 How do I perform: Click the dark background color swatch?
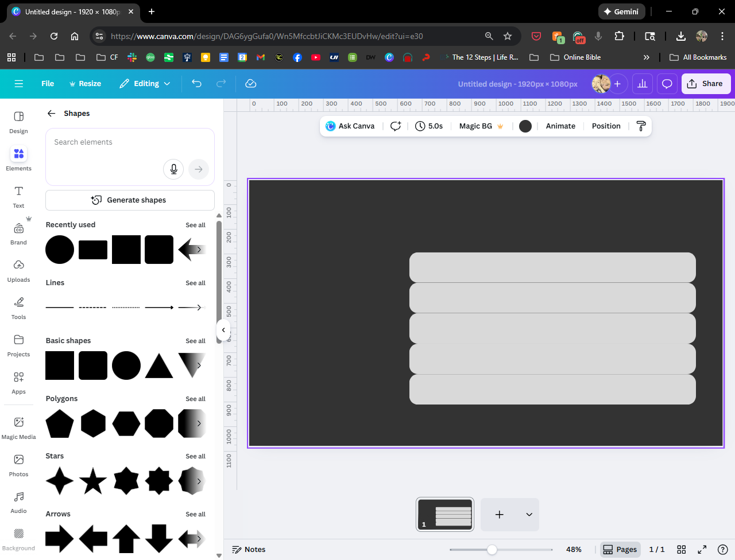coord(525,126)
